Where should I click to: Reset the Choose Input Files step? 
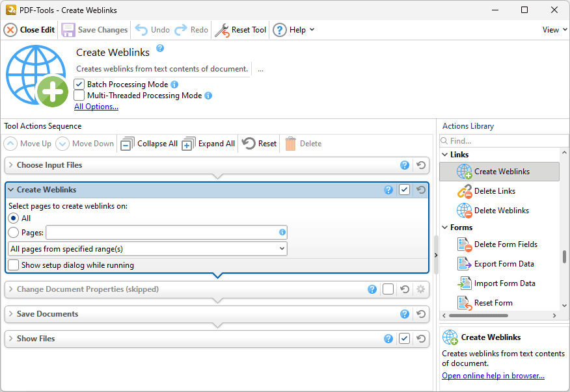click(x=421, y=165)
